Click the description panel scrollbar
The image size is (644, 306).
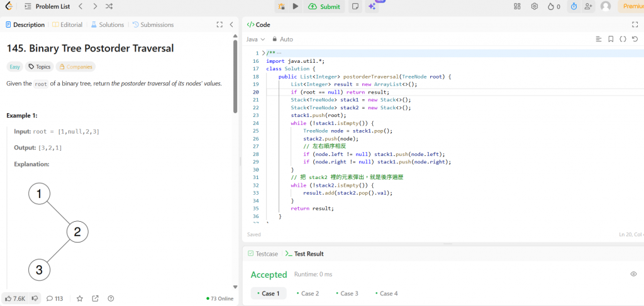click(x=235, y=76)
